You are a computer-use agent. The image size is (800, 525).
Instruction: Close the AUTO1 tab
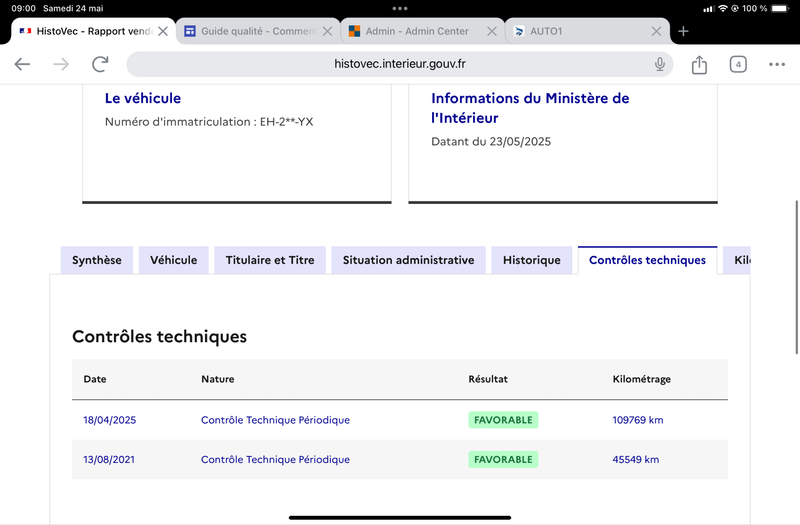[657, 31]
